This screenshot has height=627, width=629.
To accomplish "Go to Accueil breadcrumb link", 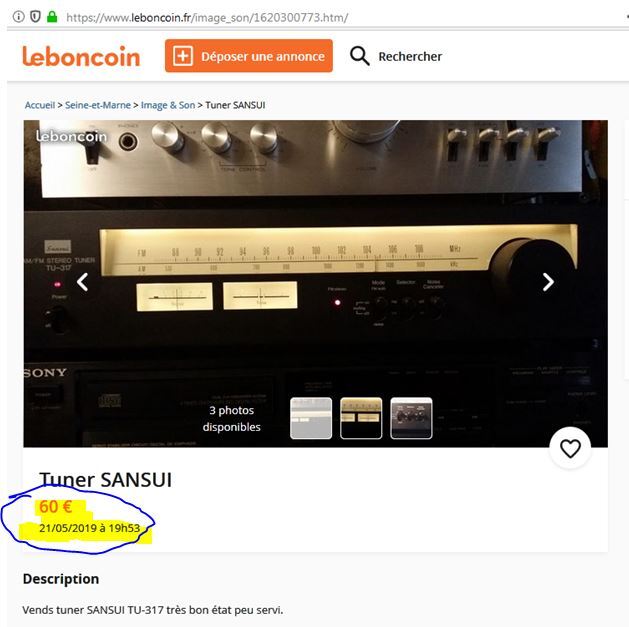I will [40, 105].
